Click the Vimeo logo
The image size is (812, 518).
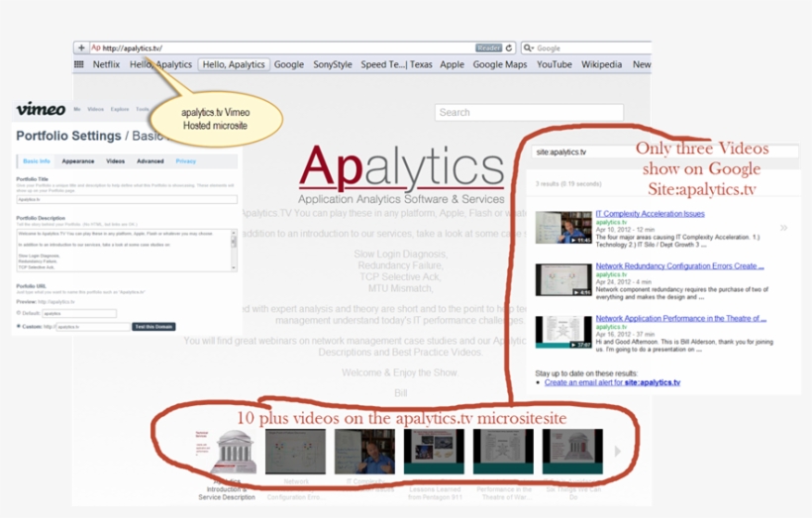point(41,109)
